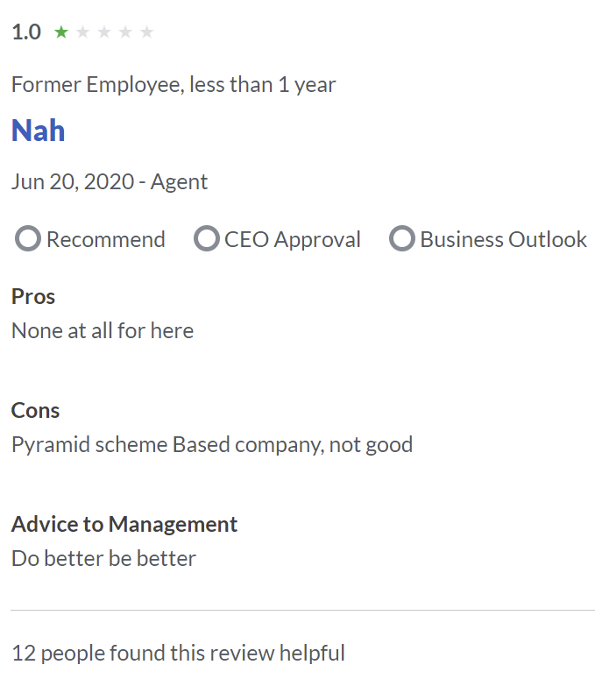Open the "Nah" review title link
Image resolution: width=595 pixels, height=700 pixels.
point(39,131)
